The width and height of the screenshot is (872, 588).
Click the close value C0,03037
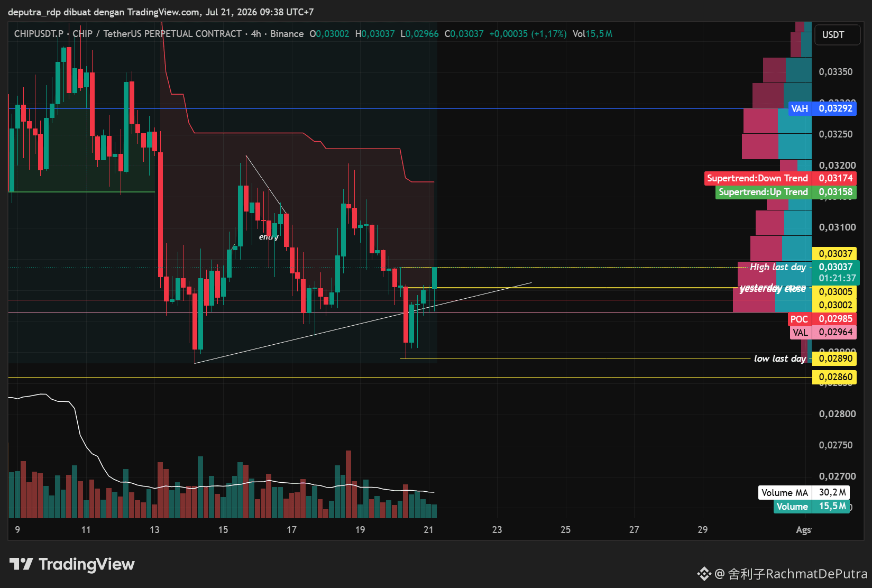pos(464,34)
